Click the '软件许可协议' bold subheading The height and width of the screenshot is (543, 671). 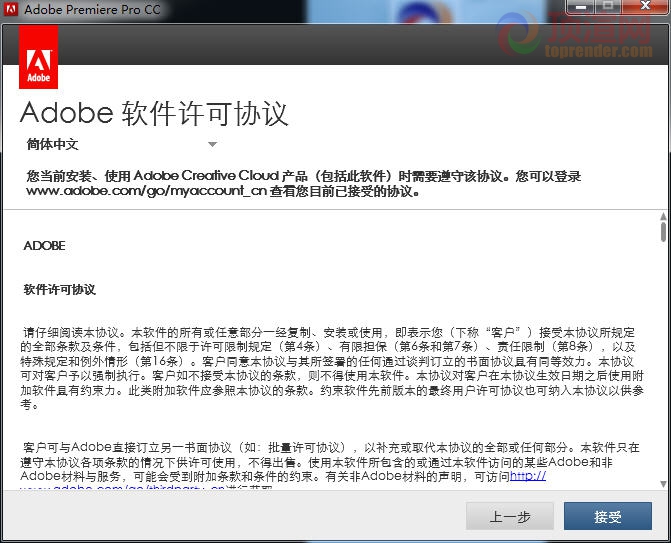click(59, 290)
